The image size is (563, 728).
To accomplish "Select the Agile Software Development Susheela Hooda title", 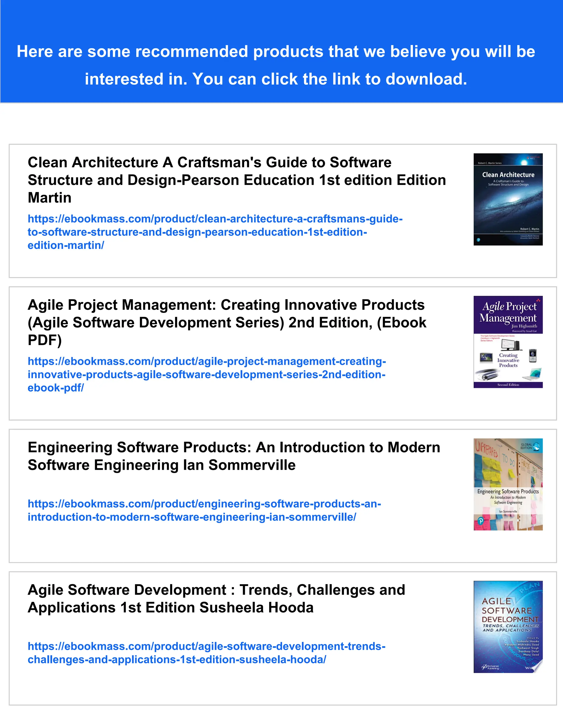I will (x=216, y=599).
